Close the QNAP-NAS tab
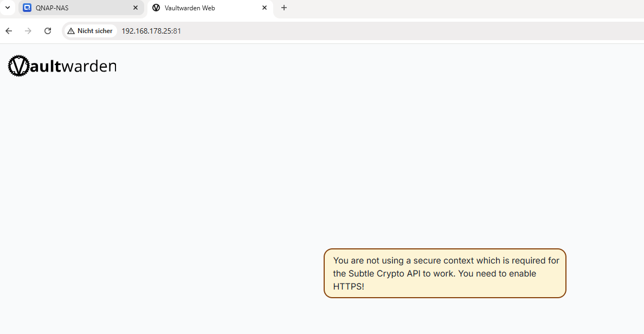Viewport: 644px width, 334px height. (136, 8)
